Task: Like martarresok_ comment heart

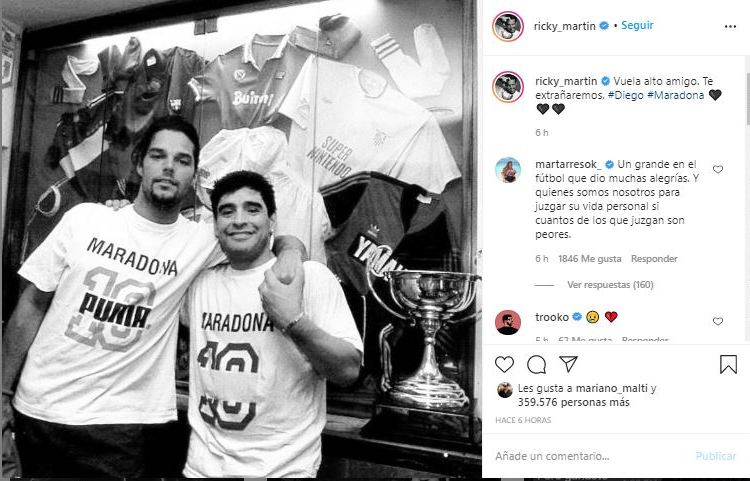Action: click(717, 169)
